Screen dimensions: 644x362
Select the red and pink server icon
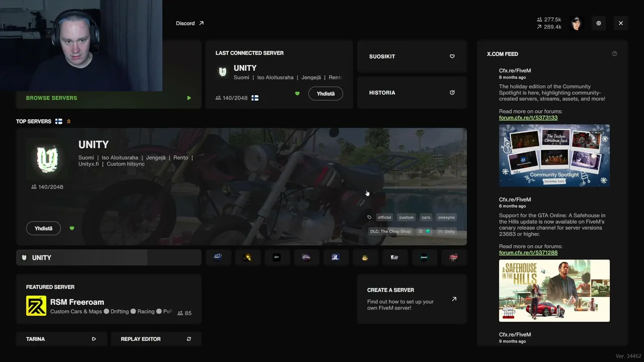(453, 257)
